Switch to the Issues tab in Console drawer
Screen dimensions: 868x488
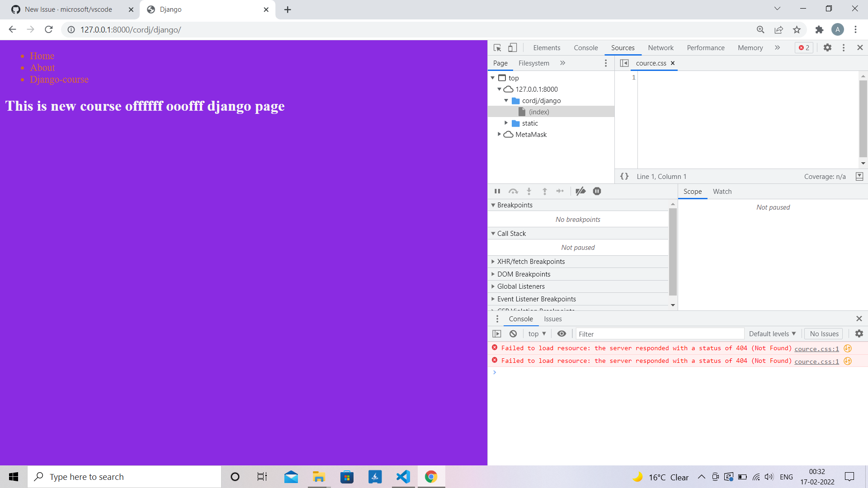tap(552, 319)
